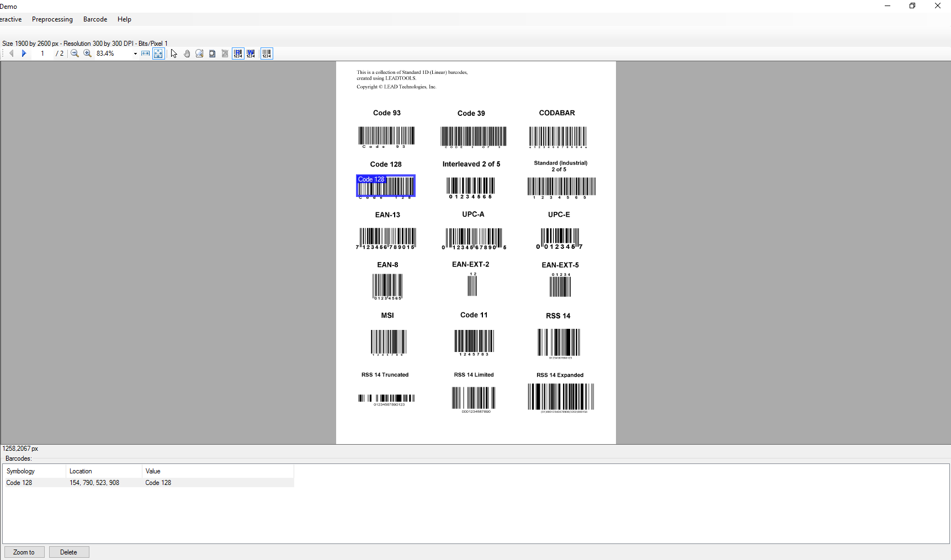Click the RSS 14 Limited barcode
951x560 pixels.
point(474,399)
